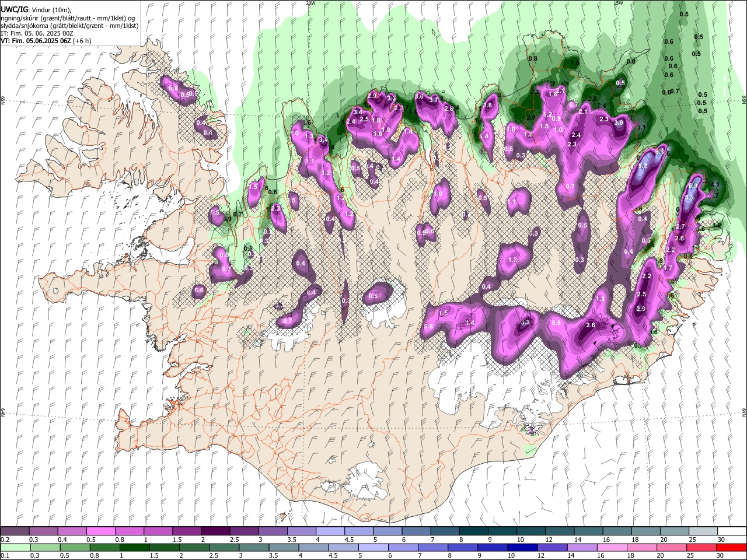Click the '3.1' rain value on the map

point(641,127)
